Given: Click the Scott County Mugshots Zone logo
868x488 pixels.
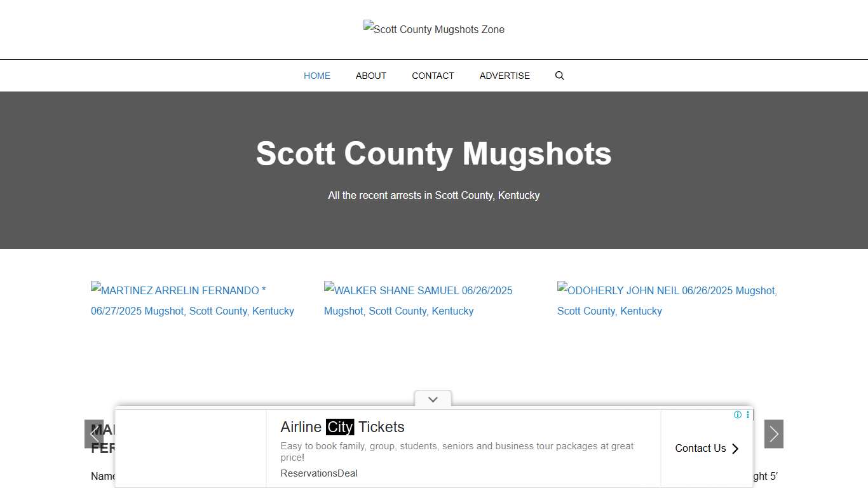Looking at the screenshot, I should point(434,29).
